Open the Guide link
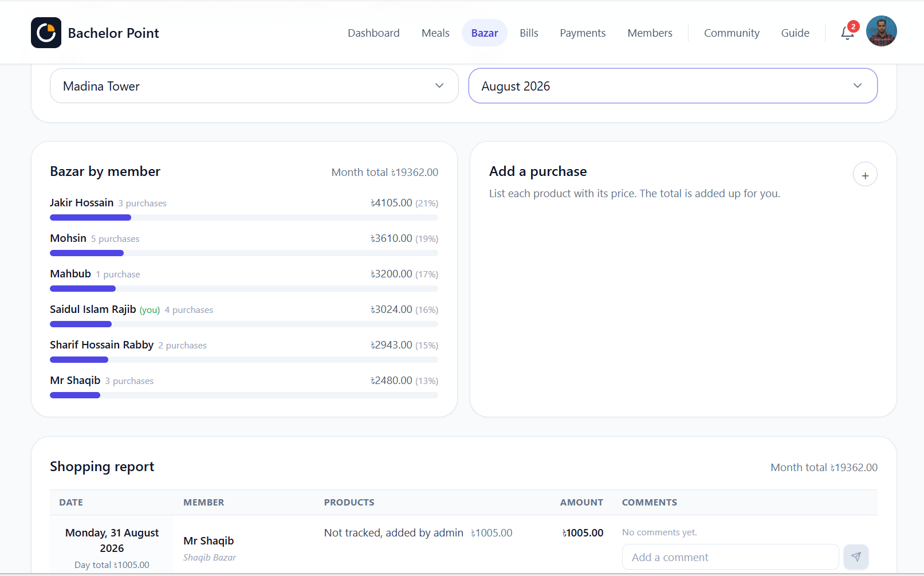The height and width of the screenshot is (576, 924). 795,33
